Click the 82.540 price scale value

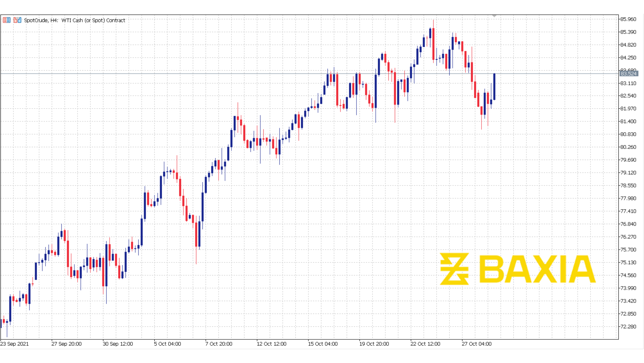[628, 96]
